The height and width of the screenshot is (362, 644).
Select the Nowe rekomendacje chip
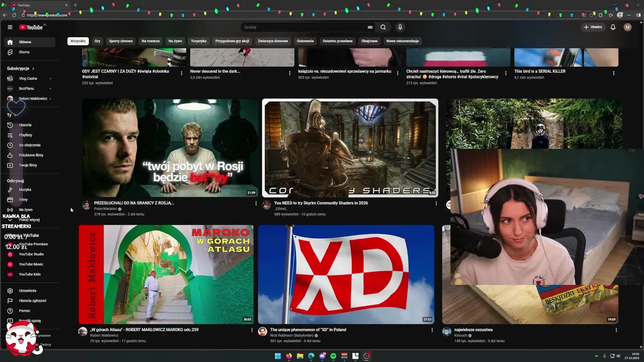click(x=403, y=41)
